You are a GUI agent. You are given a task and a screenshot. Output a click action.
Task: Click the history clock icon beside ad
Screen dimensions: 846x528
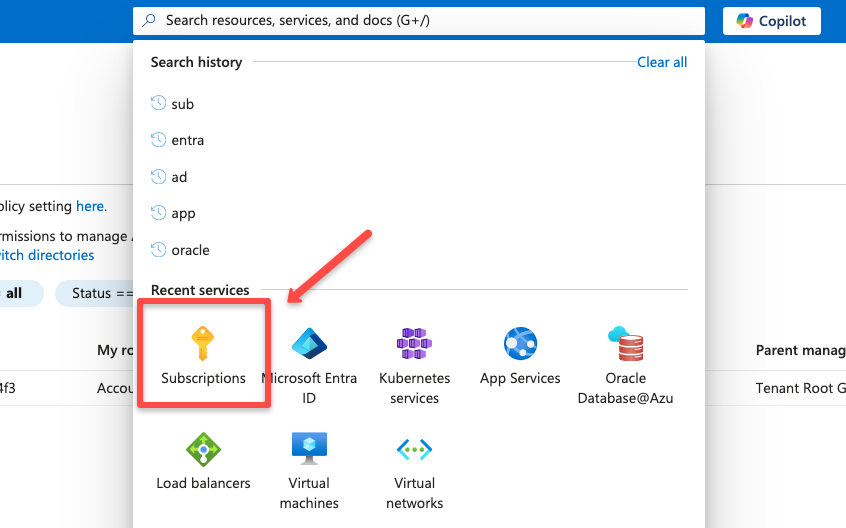point(158,176)
